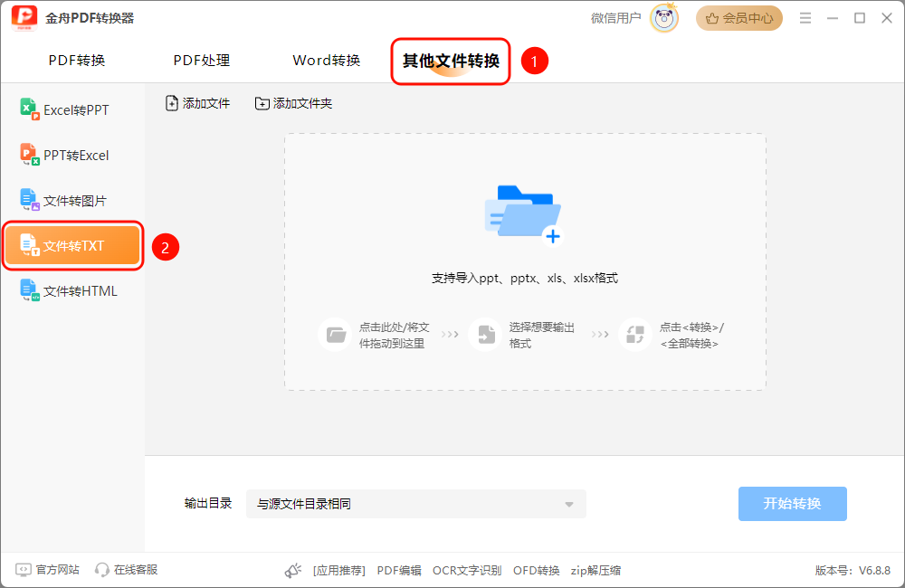Click 添加文件 to add a file
Image resolution: width=905 pixels, height=588 pixels.
pyautogui.click(x=197, y=103)
